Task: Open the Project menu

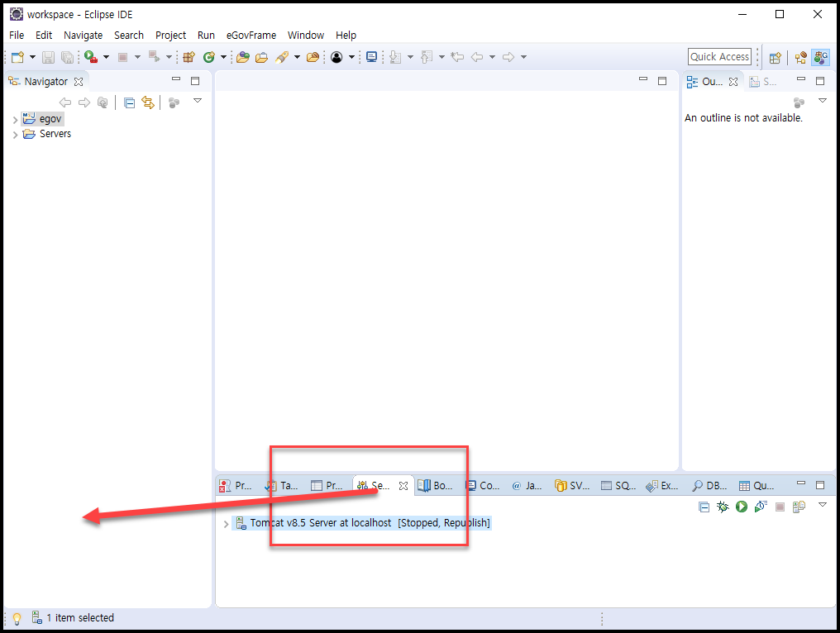Action: click(170, 36)
